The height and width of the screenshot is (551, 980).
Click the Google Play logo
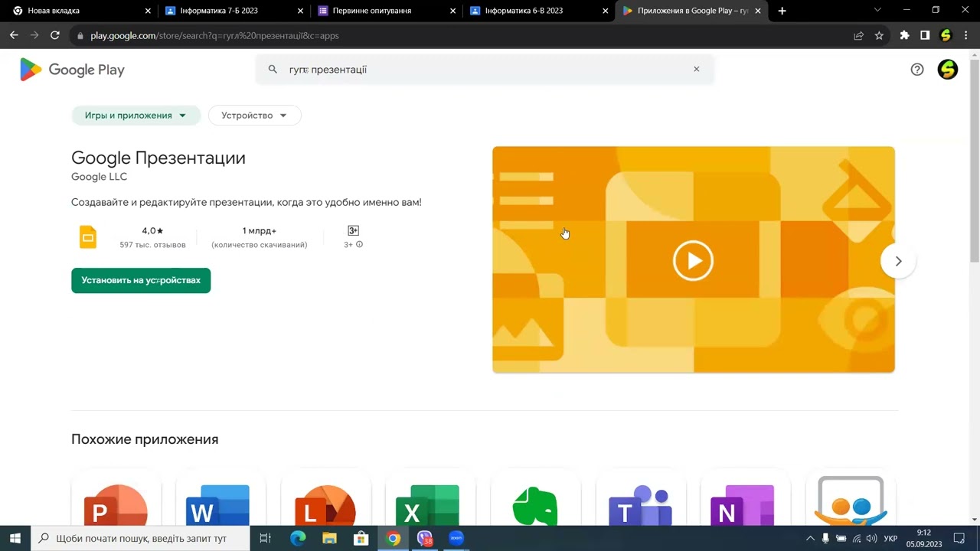click(72, 70)
